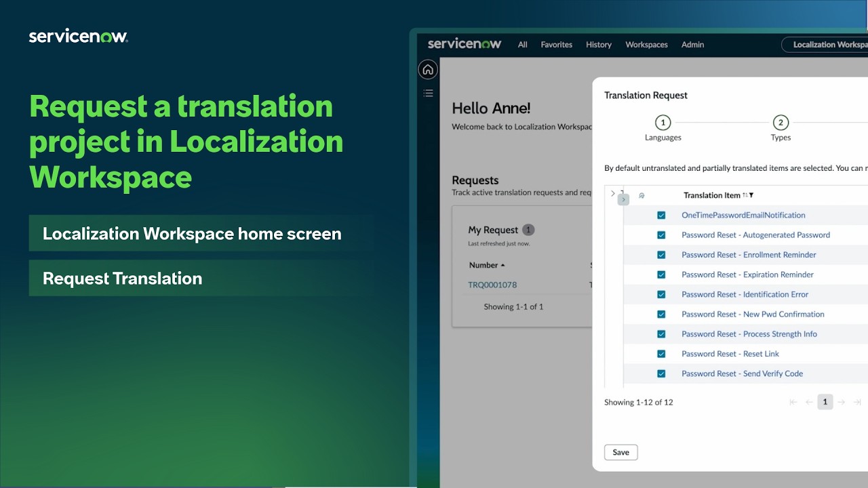Open the Home icon in the sidebar
The width and height of the screenshot is (868, 488).
click(x=428, y=69)
